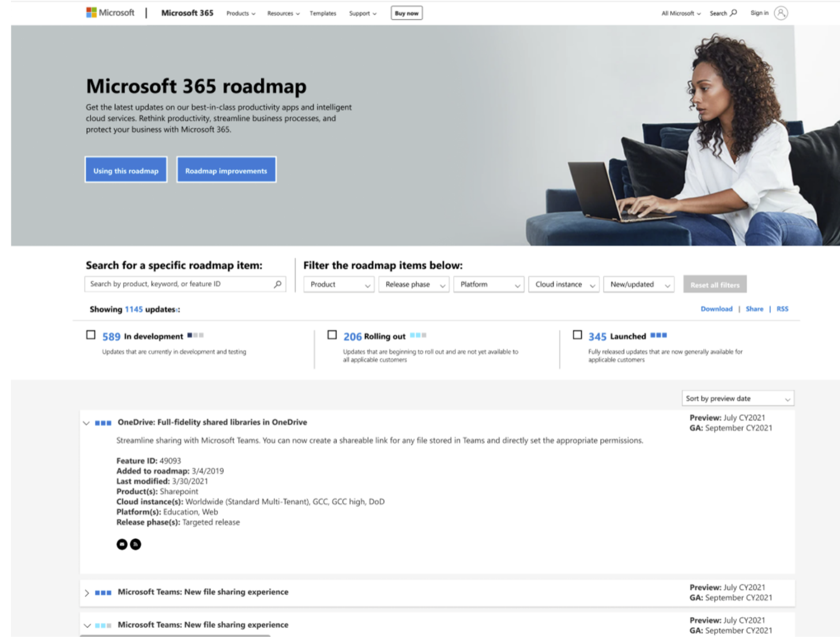The width and height of the screenshot is (840, 638).
Task: Open the Support menu in header
Action: point(363,13)
